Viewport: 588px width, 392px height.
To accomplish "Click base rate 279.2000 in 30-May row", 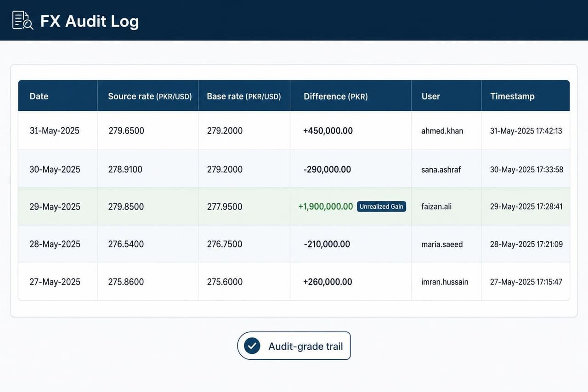I will pos(225,169).
